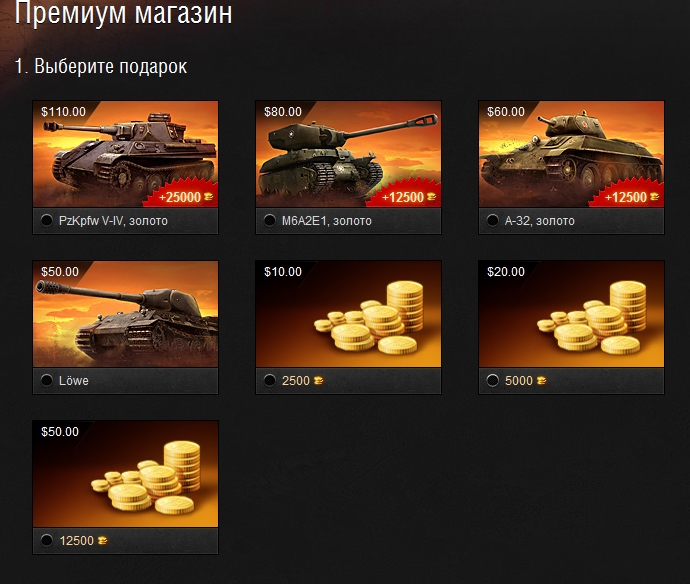690x584 pixels.
Task: Choose the Löwe radio option
Action: [x=47, y=380]
